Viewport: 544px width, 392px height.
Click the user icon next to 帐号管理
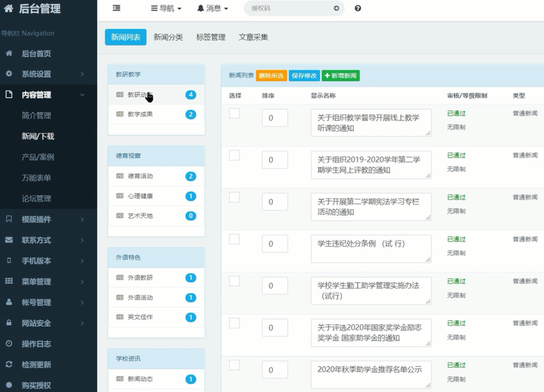click(9, 302)
